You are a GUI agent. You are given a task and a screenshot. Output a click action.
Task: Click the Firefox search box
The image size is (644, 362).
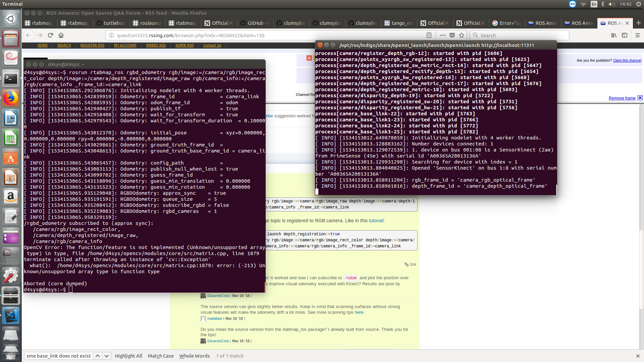(x=520, y=35)
